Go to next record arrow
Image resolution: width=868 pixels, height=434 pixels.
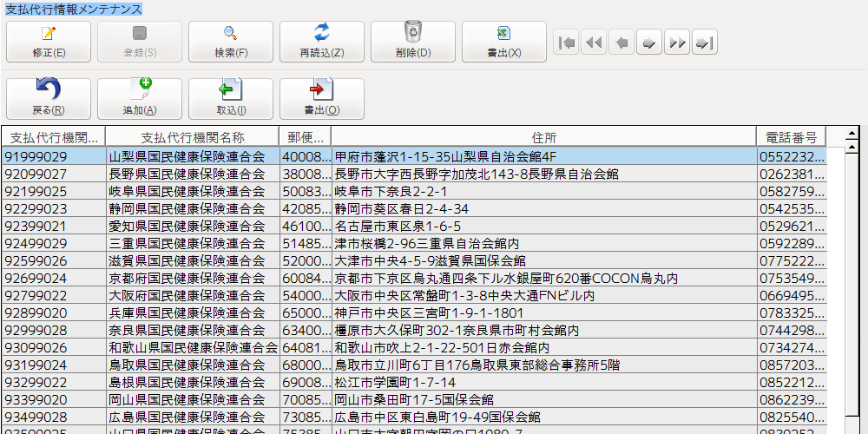649,42
